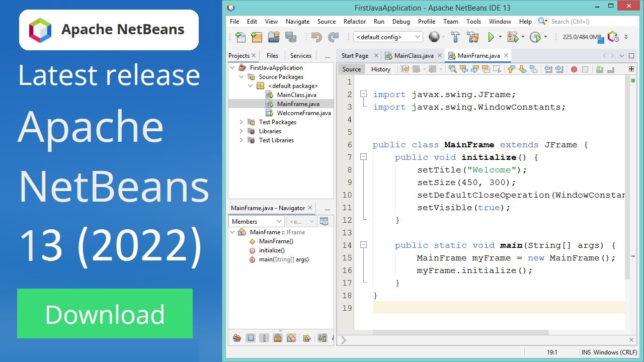Viewport: 644px width, 362px height.
Task: Click the New File toolbar icon
Action: 240,37
